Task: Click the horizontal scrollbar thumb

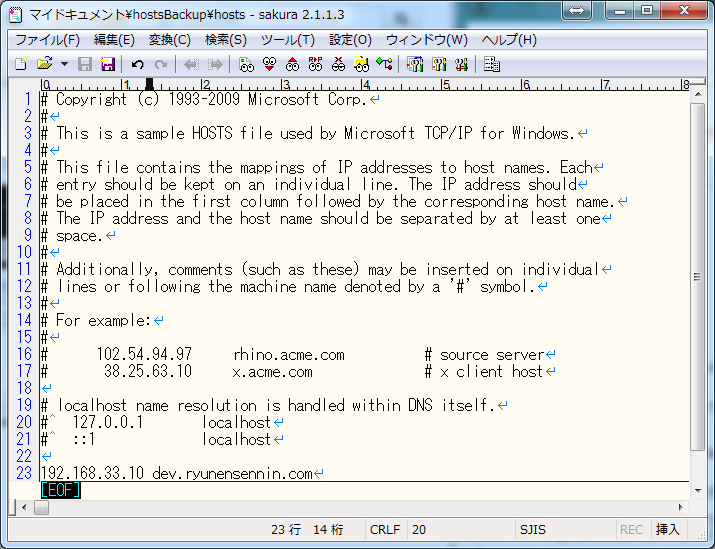Action: click(x=41, y=507)
